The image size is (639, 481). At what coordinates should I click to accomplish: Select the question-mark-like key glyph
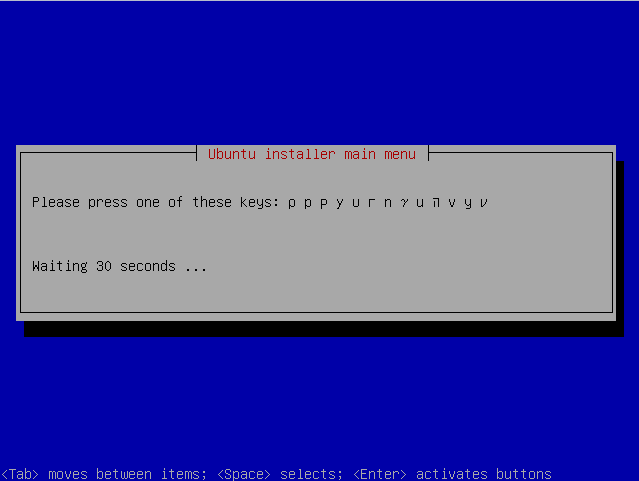point(403,203)
